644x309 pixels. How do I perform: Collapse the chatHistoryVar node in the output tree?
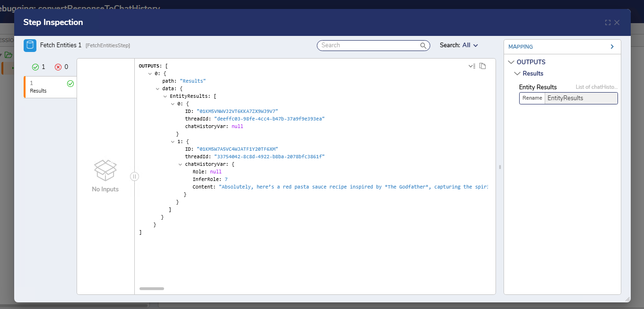pos(180,164)
